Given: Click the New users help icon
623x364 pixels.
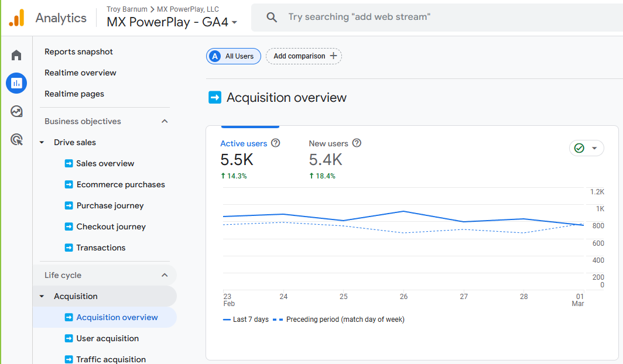Looking at the screenshot, I should (x=357, y=143).
